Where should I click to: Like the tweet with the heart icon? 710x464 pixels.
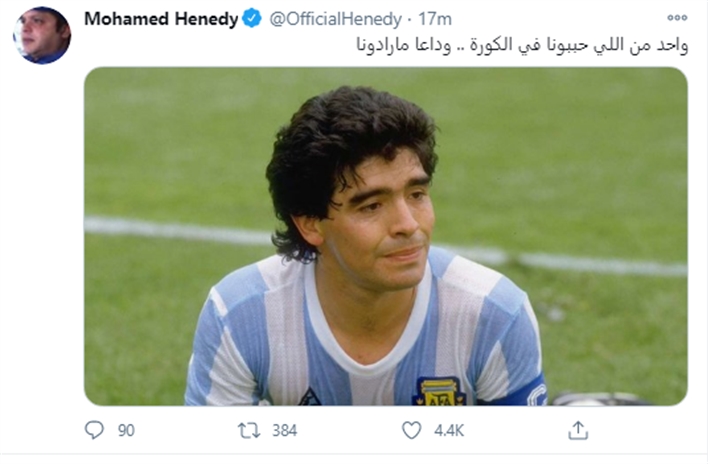point(411,430)
